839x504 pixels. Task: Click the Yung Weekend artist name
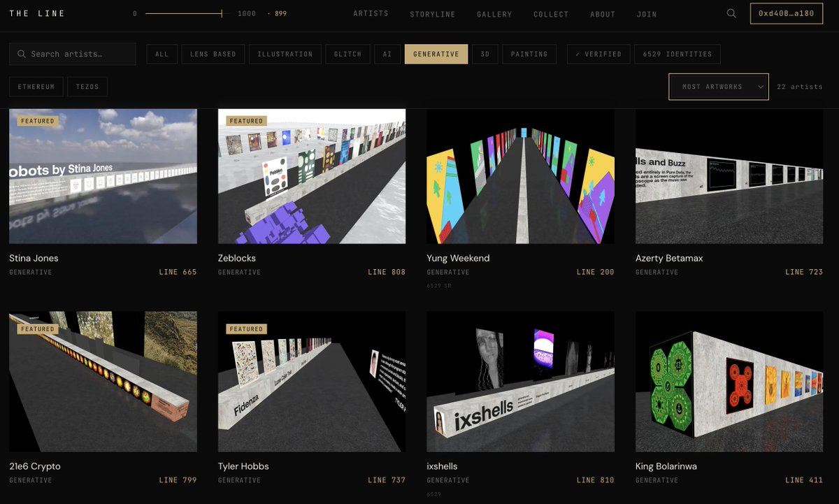point(458,258)
